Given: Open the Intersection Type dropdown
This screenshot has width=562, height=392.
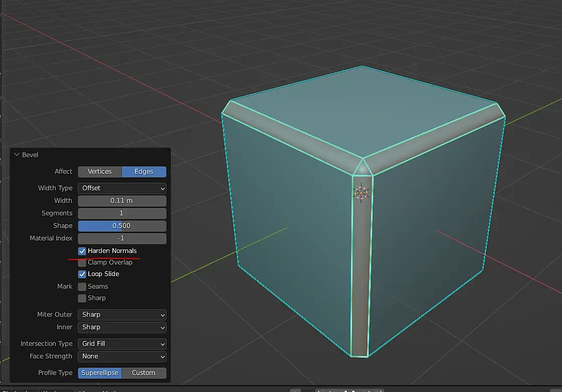Looking at the screenshot, I should point(122,344).
